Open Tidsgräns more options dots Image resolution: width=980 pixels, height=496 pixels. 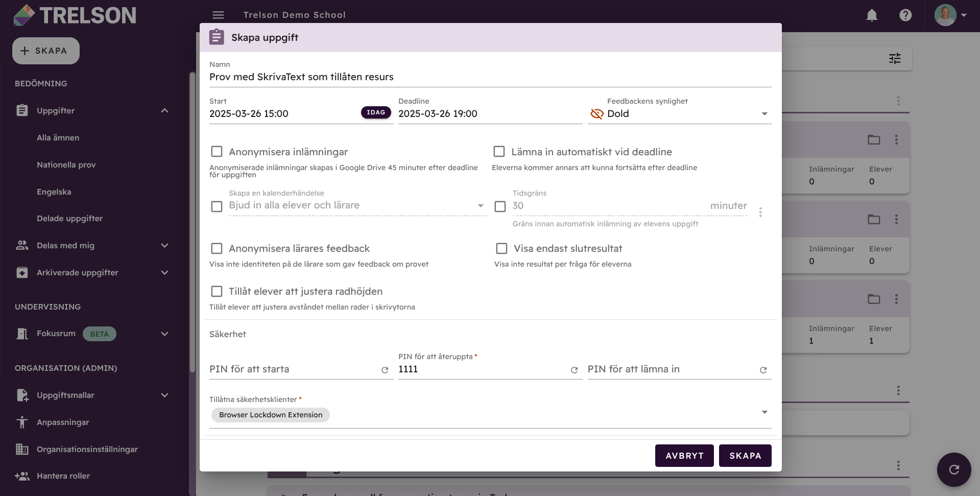coord(760,212)
